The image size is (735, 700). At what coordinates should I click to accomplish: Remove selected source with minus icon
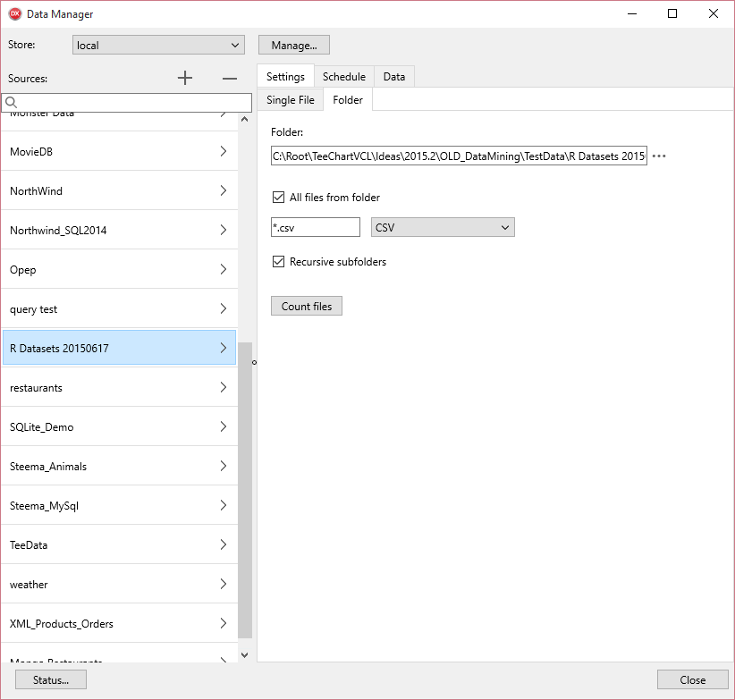click(x=229, y=79)
